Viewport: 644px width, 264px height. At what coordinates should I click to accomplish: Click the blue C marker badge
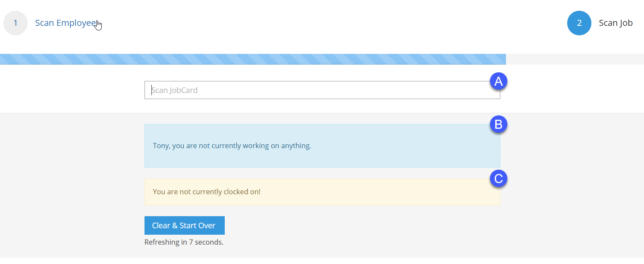coord(499,179)
